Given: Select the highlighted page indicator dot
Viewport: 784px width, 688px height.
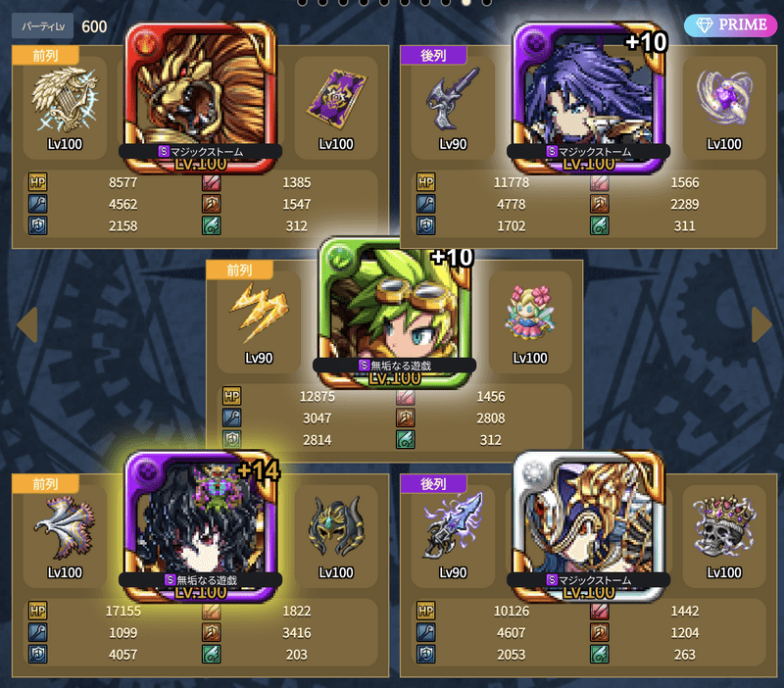Looking at the screenshot, I should coord(466,2).
